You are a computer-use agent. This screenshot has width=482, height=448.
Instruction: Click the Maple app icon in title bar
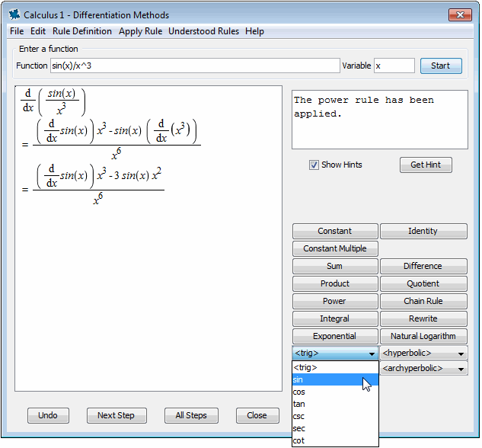point(14,14)
